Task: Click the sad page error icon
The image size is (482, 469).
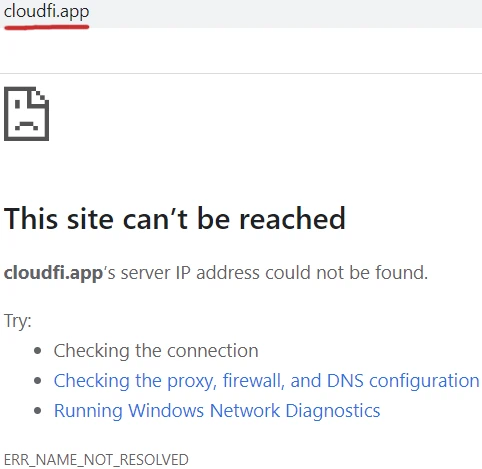Action: 26,114
